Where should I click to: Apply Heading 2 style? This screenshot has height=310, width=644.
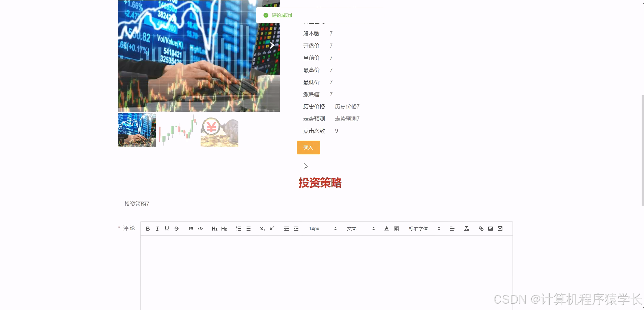224,229
